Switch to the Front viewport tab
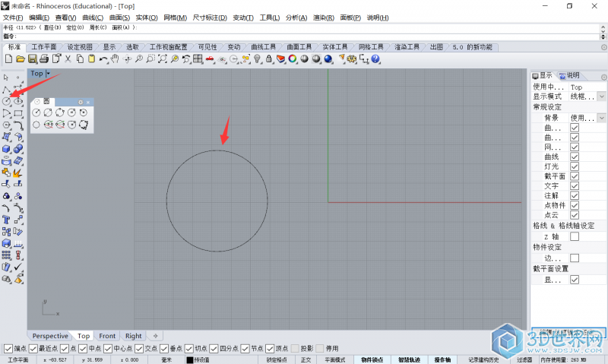Viewport: 608px width, 364px height. coord(107,336)
